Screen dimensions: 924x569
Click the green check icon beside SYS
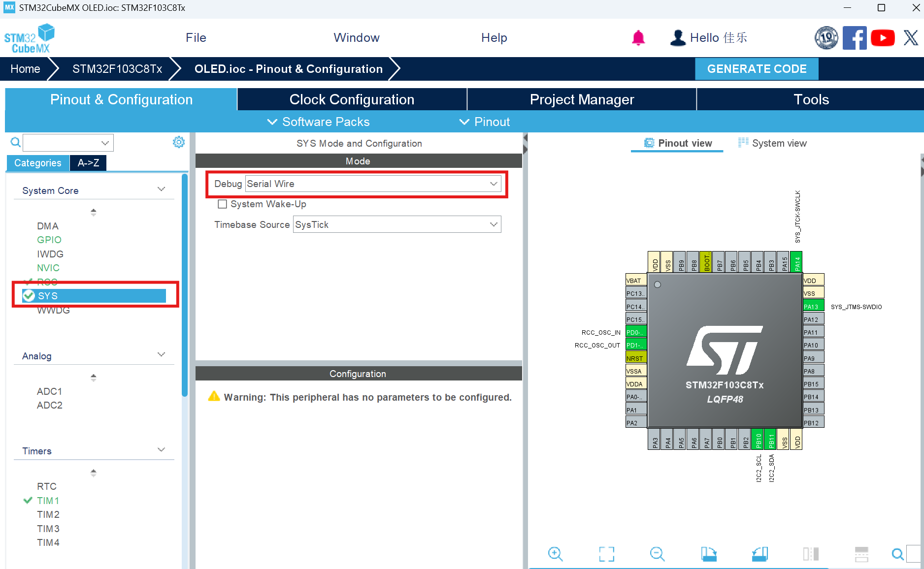29,295
